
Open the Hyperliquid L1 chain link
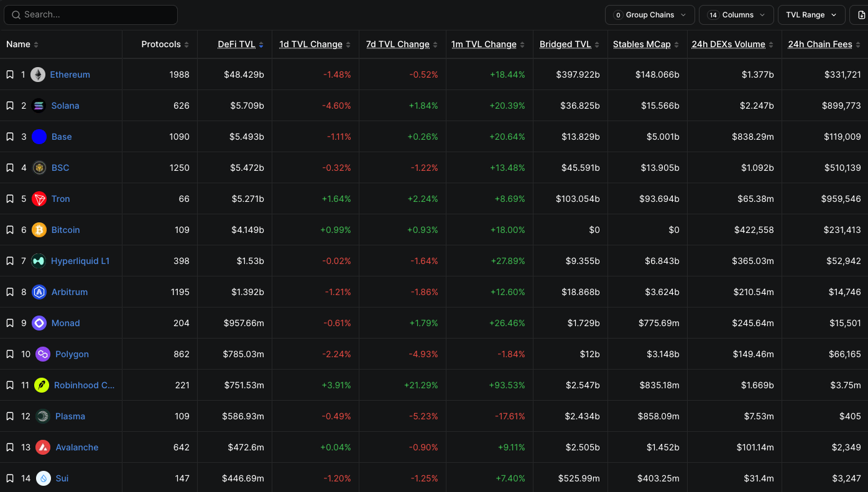[80, 261]
